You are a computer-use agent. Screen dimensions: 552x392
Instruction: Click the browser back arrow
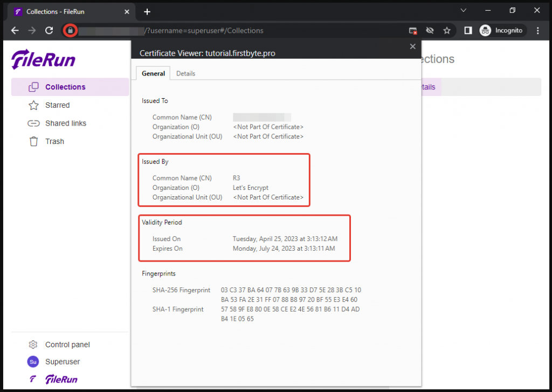pos(15,31)
